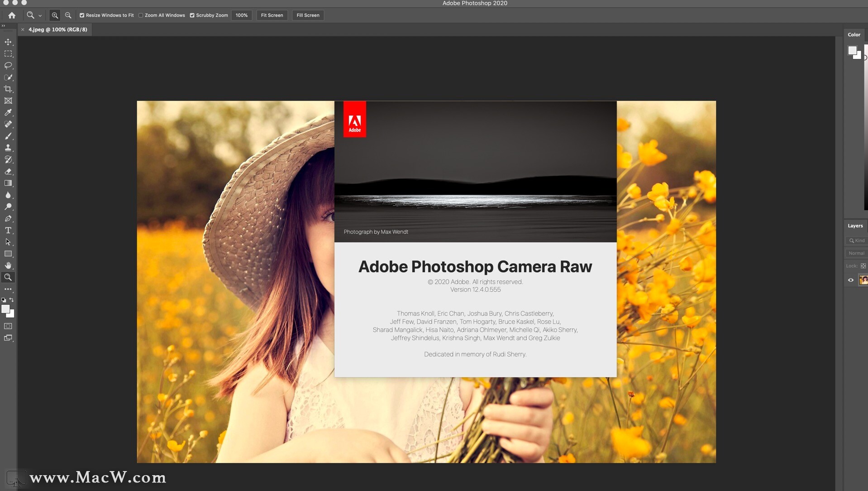Image resolution: width=868 pixels, height=491 pixels.
Task: Click the 100% zoom button
Action: pyautogui.click(x=242, y=15)
